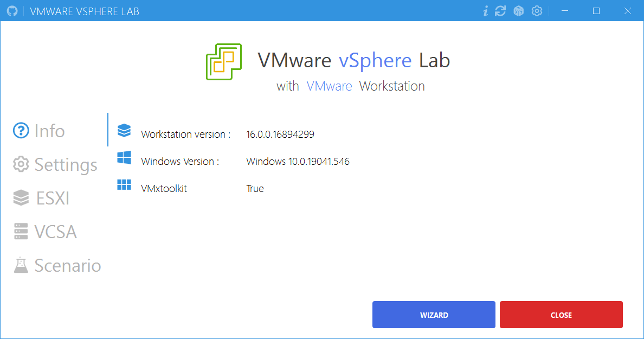Click the refresh arrows icon
This screenshot has height=339, width=644.
pyautogui.click(x=500, y=11)
